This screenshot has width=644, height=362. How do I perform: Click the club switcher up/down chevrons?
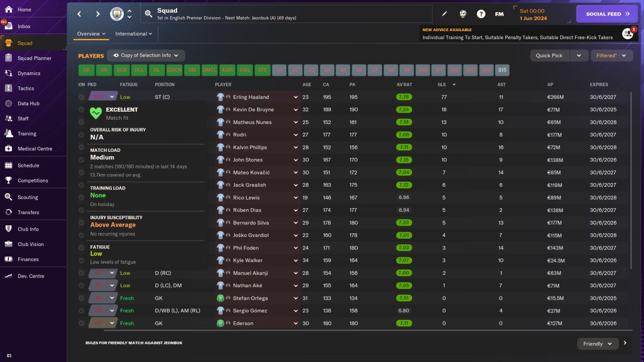[129, 14]
